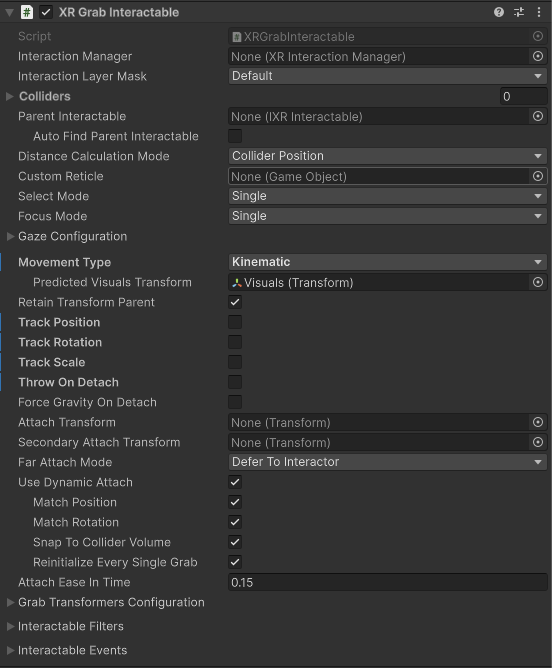This screenshot has height=668, width=552.
Task: Click the Use Dynamic Attach label
Action: pyautogui.click(x=75, y=482)
